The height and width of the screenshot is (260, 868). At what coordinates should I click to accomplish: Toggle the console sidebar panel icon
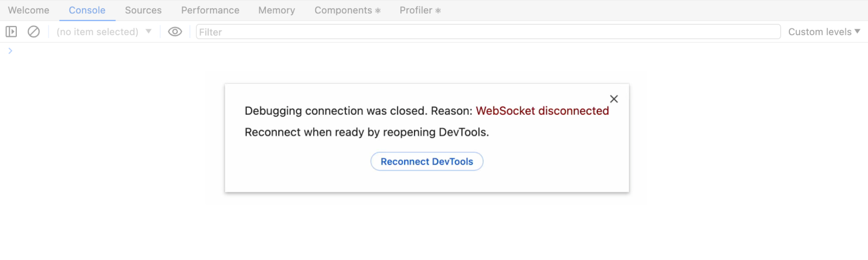point(11,32)
